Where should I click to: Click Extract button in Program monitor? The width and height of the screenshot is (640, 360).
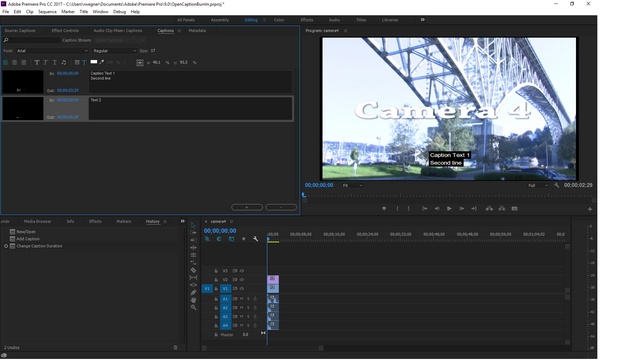click(502, 209)
